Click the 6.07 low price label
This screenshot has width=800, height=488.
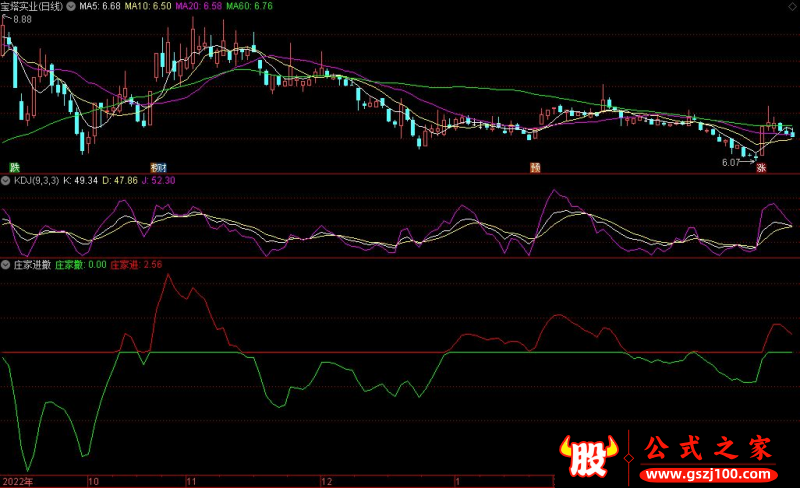[x=730, y=161]
